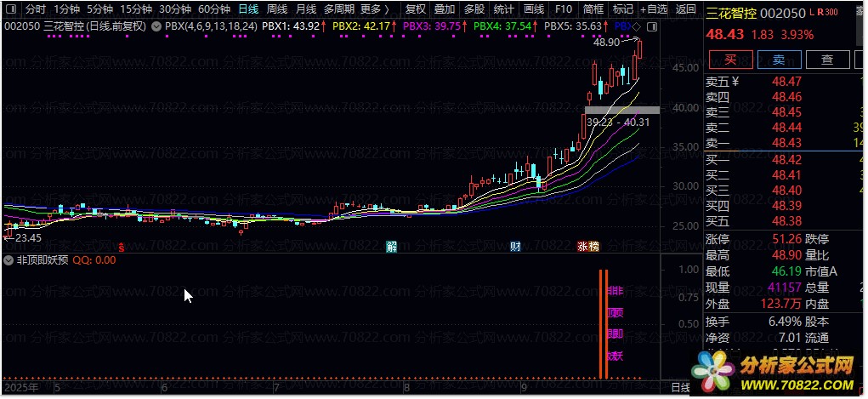
Task: Click the 23.45 low price label
Action: pyautogui.click(x=26, y=237)
